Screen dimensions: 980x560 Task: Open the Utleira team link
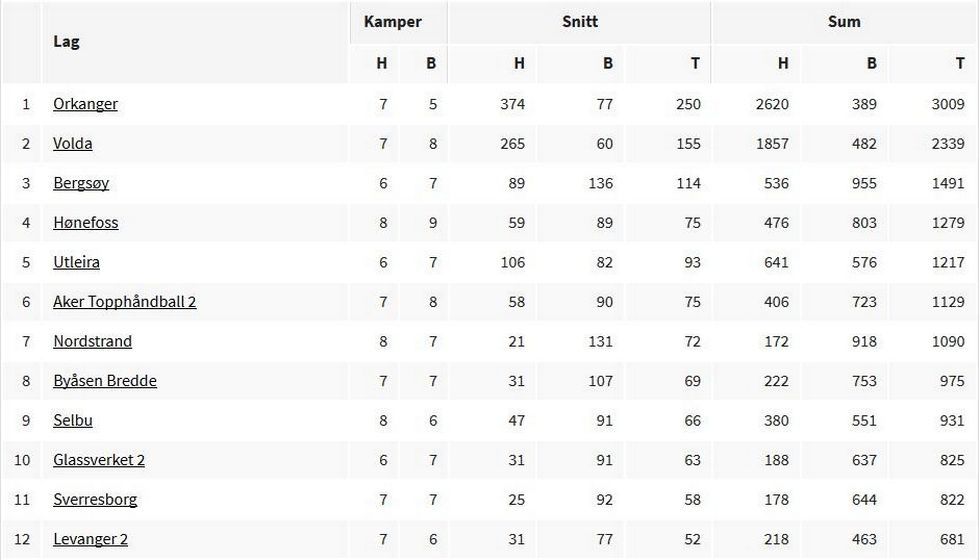tap(76, 262)
